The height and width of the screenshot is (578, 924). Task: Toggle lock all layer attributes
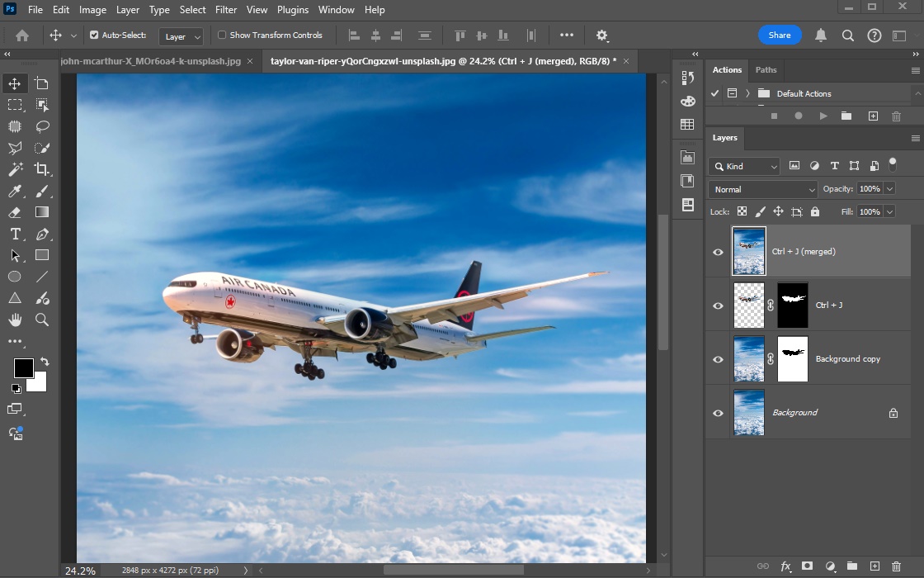[x=815, y=211]
